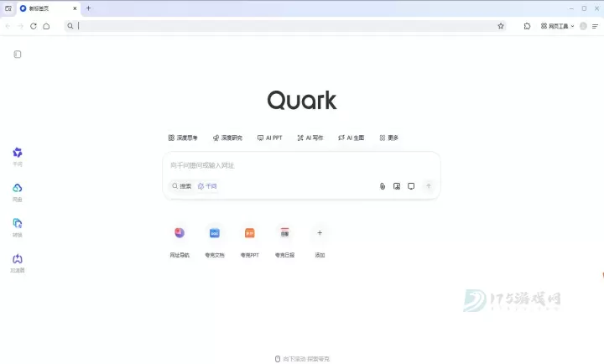Open the AI 生图 tool
The height and width of the screenshot is (364, 604).
click(351, 138)
